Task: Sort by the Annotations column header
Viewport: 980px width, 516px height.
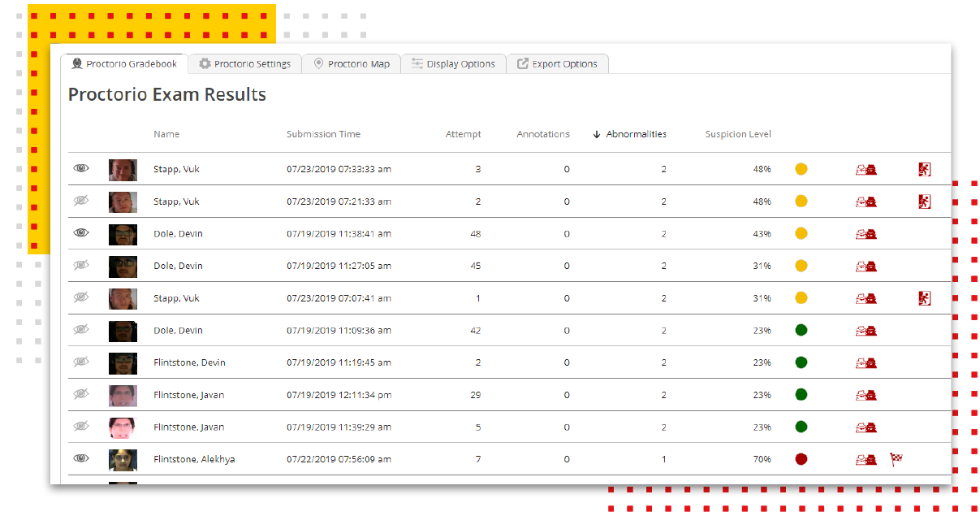Action: tap(543, 134)
